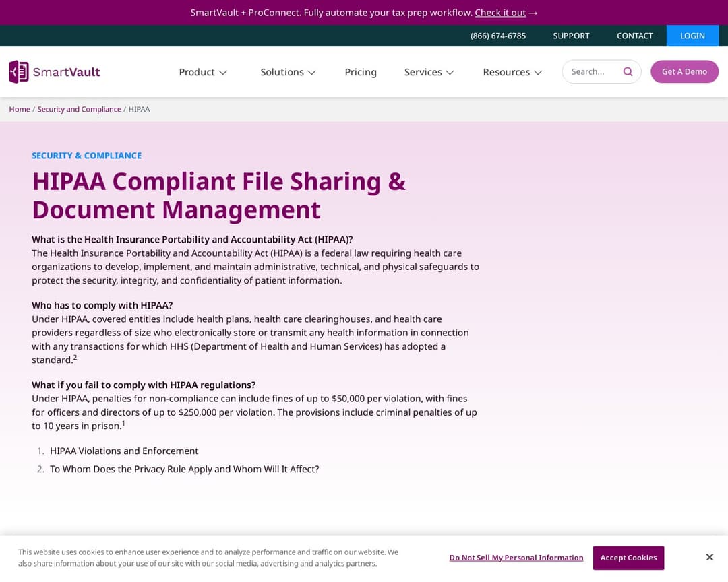The height and width of the screenshot is (582, 728).
Task: Click Accept Cookies button
Action: (628, 557)
